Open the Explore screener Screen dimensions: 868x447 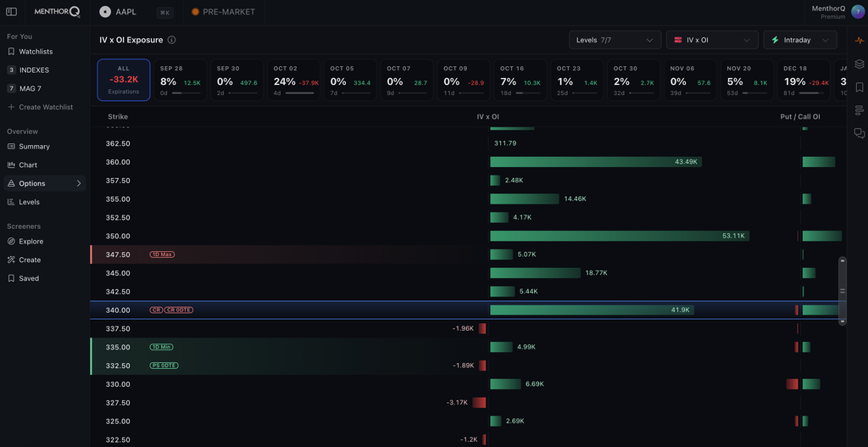[45, 242]
